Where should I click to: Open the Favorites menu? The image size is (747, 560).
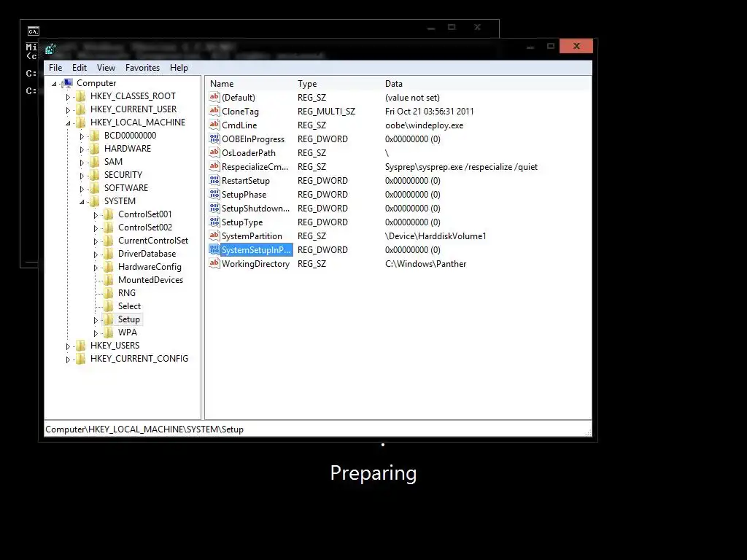(142, 68)
